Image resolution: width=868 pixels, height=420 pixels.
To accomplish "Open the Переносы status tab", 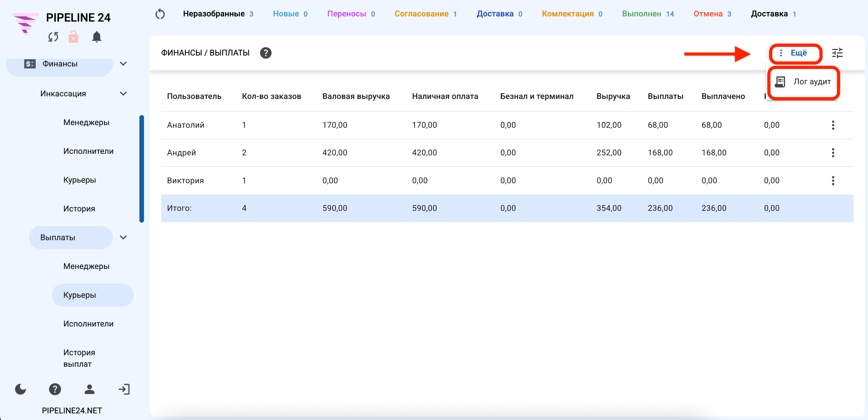I will pyautogui.click(x=351, y=14).
